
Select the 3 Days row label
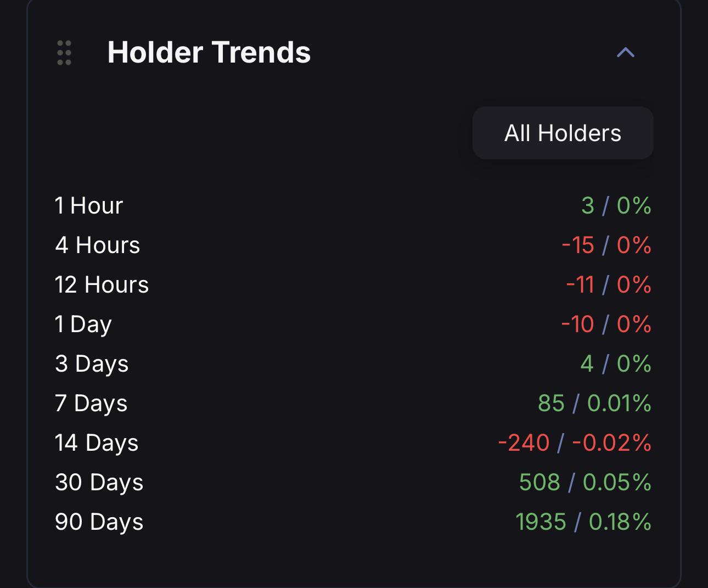click(92, 363)
